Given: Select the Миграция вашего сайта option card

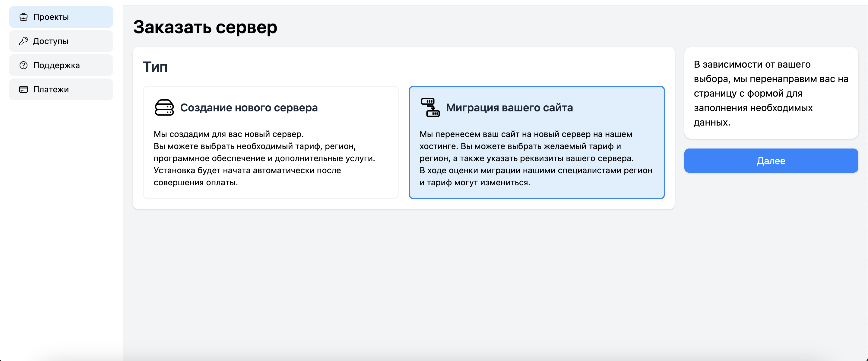Looking at the screenshot, I should pos(537,142).
